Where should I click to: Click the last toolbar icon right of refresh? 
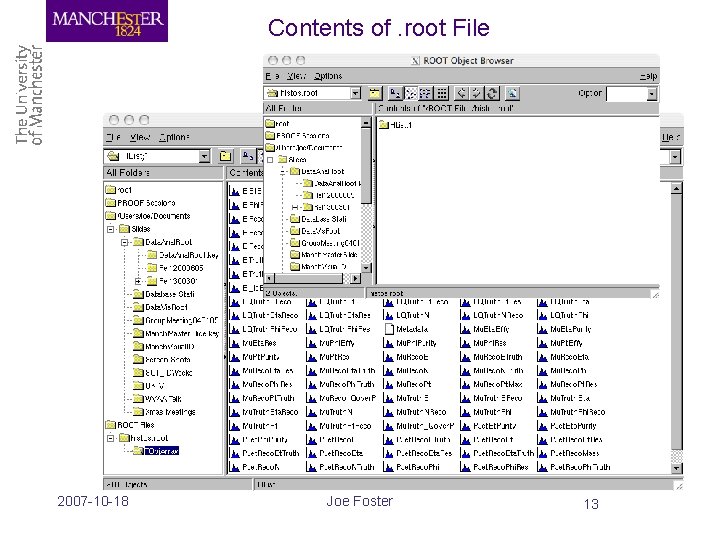click(512, 94)
